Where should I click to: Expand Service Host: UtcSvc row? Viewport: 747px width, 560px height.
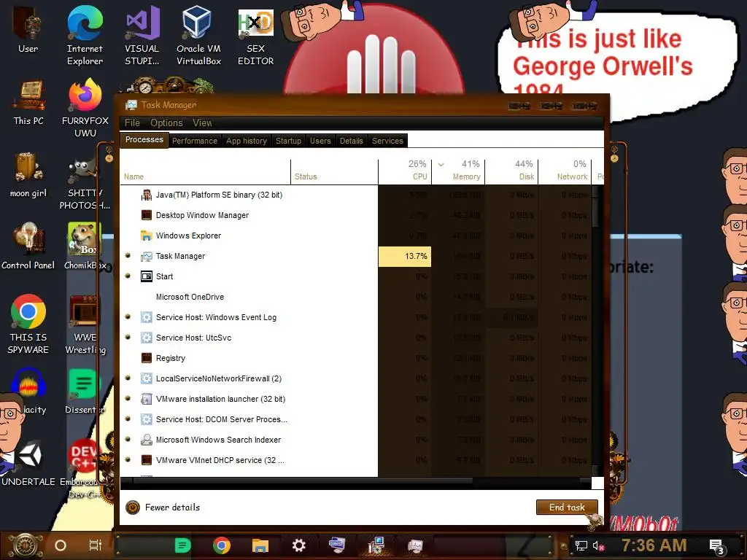pos(128,338)
